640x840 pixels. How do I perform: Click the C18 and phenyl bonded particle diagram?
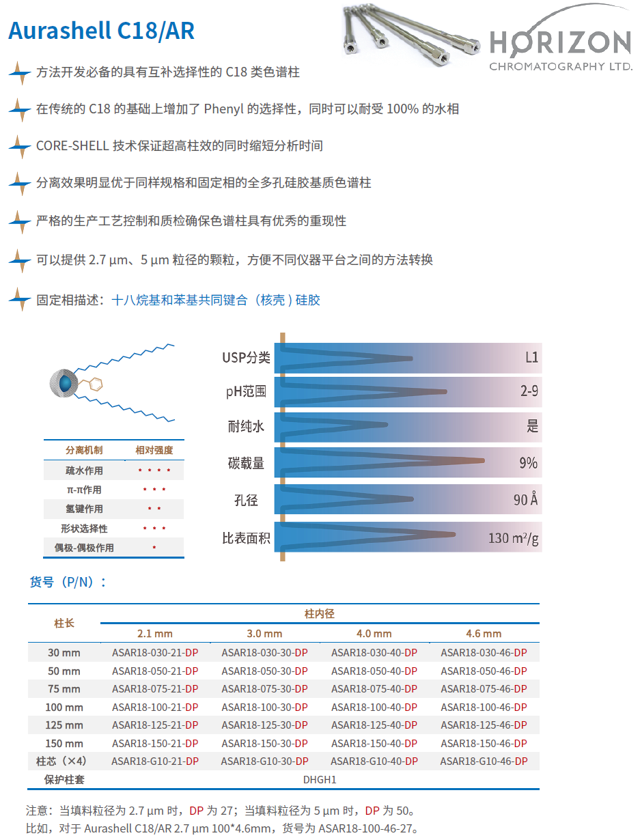[111, 382]
